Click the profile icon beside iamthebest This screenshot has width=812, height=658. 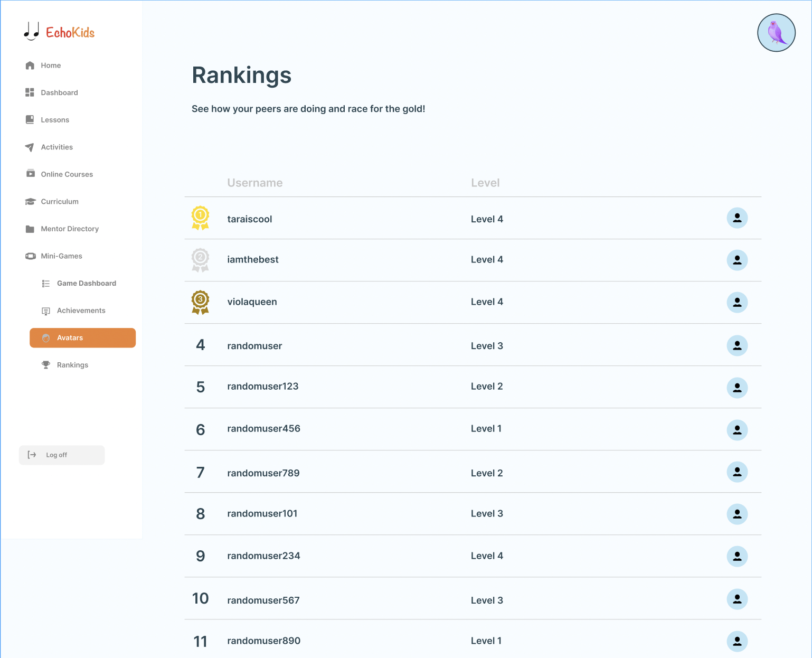pyautogui.click(x=737, y=260)
